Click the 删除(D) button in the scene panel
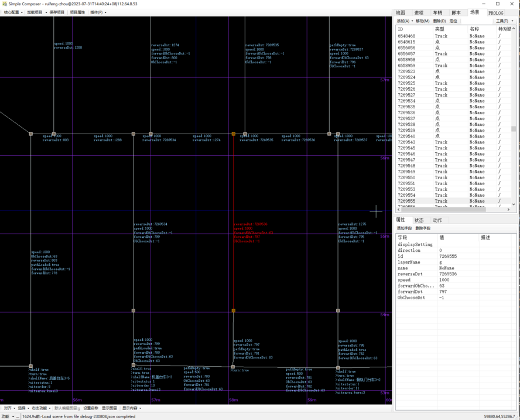This screenshot has height=420, width=520. (x=439, y=21)
